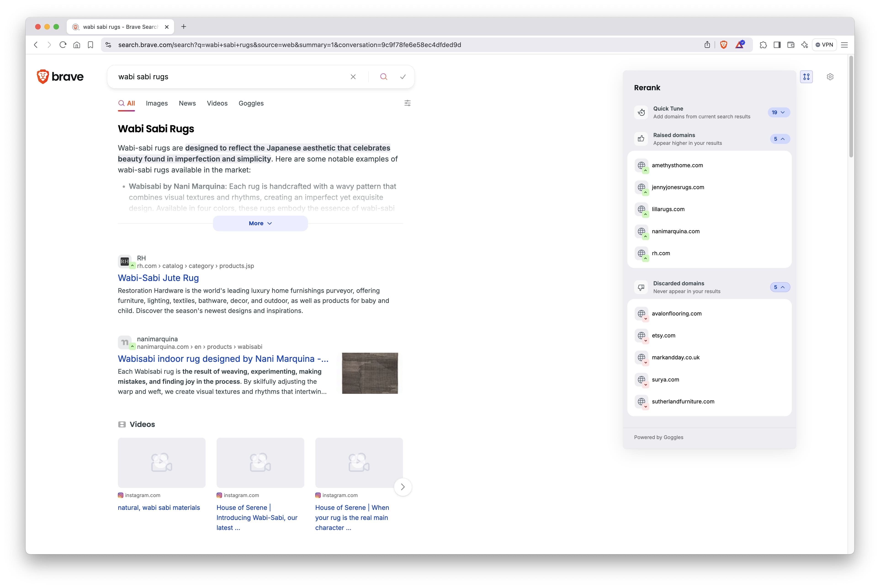Open search filters icon

coord(408,103)
